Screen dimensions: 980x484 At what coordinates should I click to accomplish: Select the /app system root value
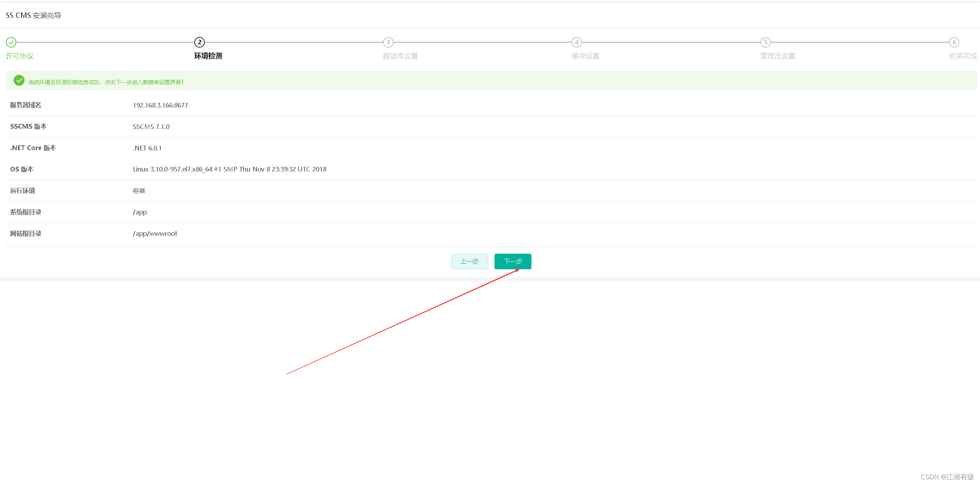tap(140, 212)
